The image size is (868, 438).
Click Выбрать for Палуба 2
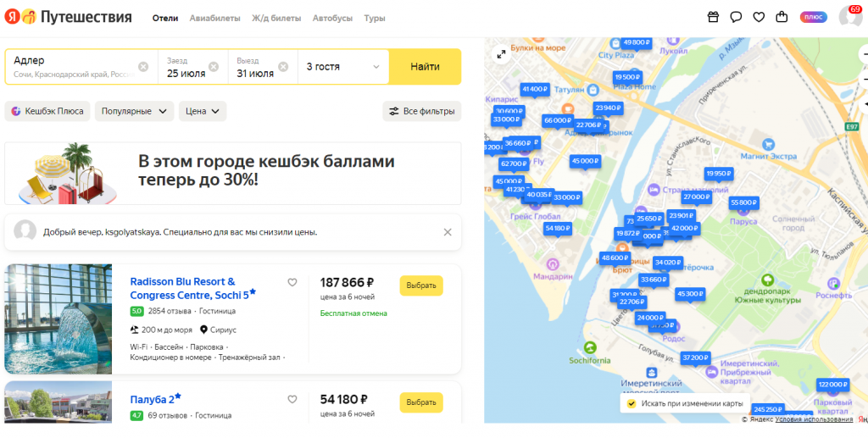(421, 402)
